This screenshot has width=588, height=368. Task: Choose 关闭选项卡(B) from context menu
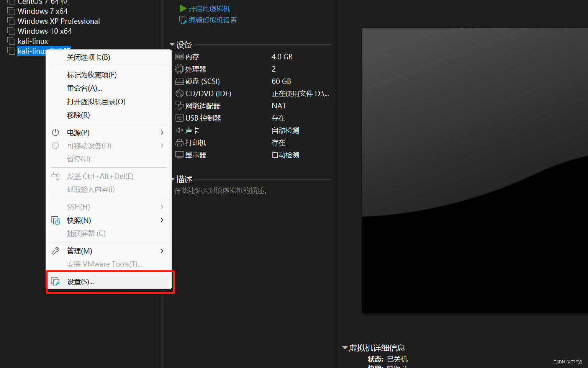point(88,57)
